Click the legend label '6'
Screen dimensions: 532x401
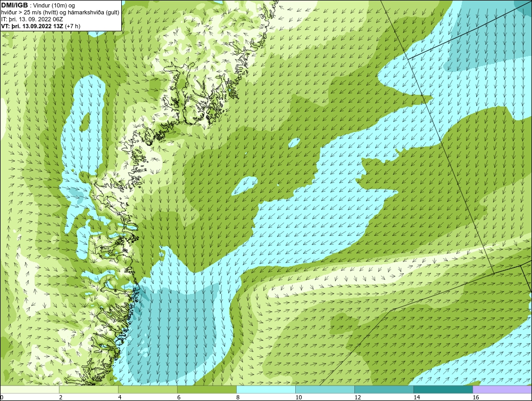(179, 397)
